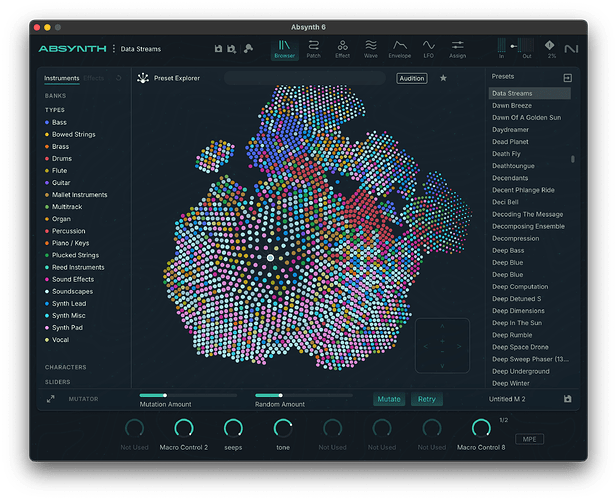Toggle the Drums type filter
The height and width of the screenshot is (500, 616).
[x=58, y=159]
